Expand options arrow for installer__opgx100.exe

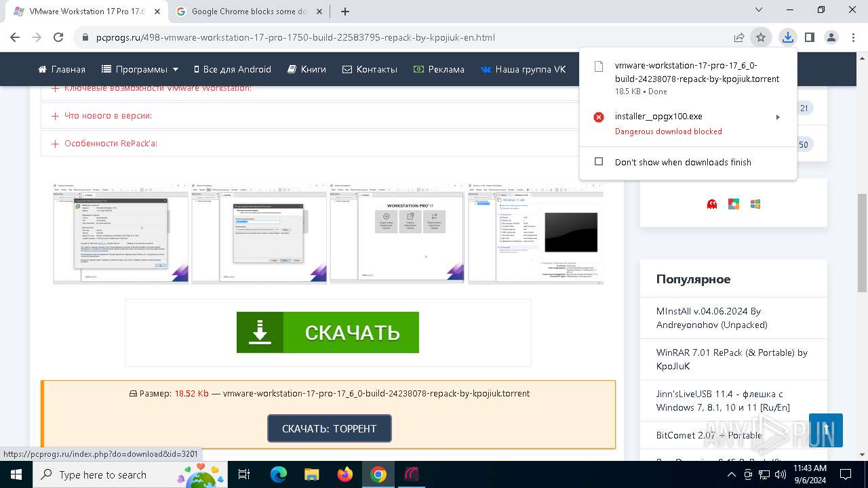[778, 117]
